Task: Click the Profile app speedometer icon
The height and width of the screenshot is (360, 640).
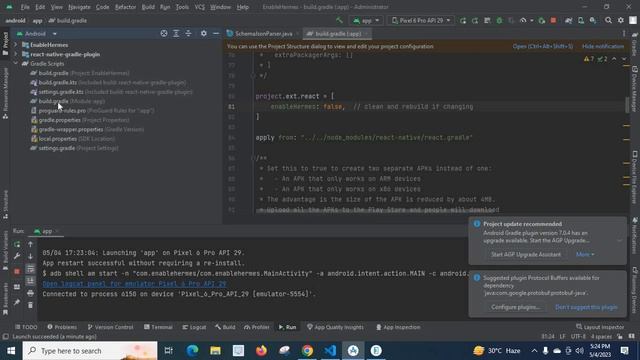Action: pos(523,20)
